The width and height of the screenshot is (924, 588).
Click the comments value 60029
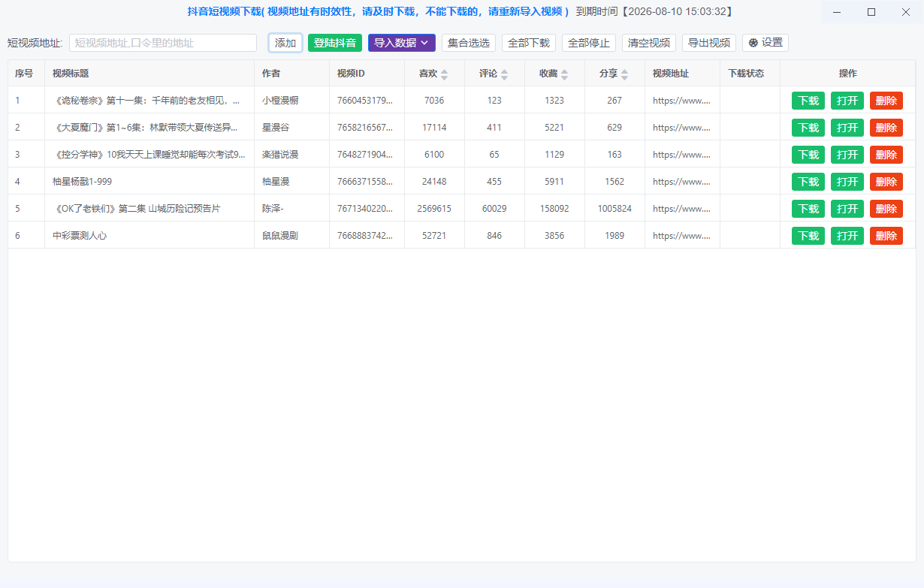tap(494, 209)
